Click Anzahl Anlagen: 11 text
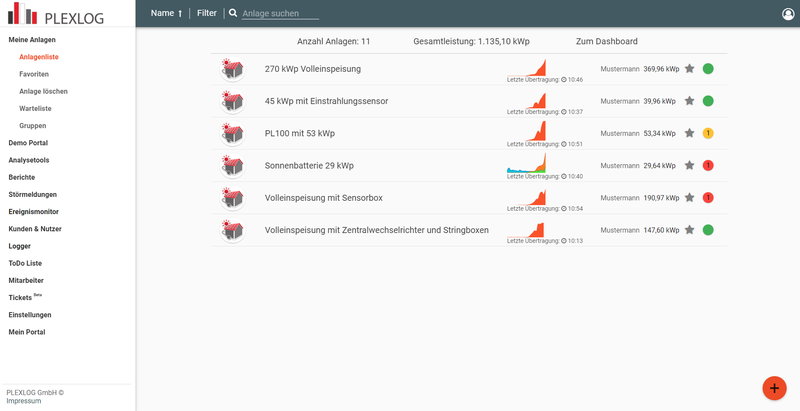800x411 pixels. tap(334, 42)
